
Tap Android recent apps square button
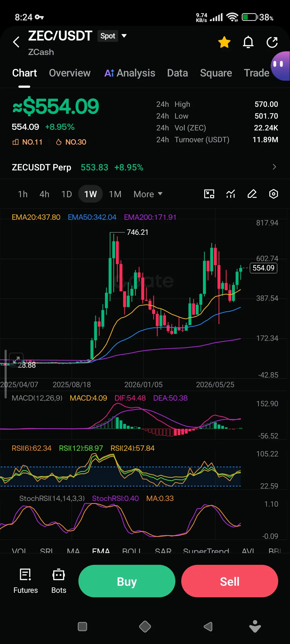[x=82, y=627]
